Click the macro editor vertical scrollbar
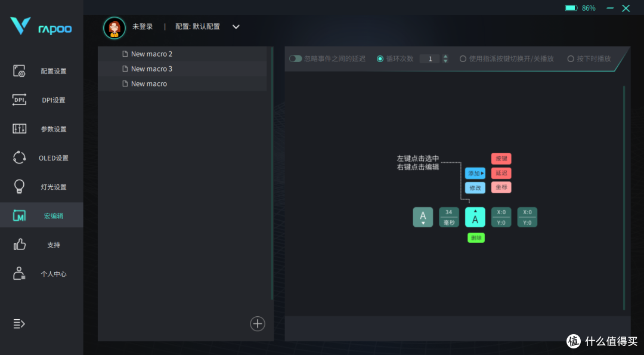Image resolution: width=644 pixels, height=355 pixels. 624,198
